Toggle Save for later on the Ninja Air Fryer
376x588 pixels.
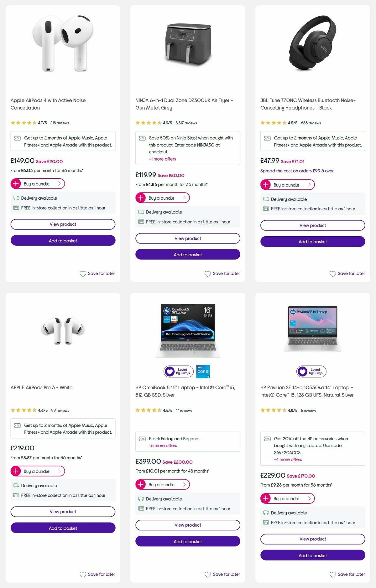pos(222,273)
